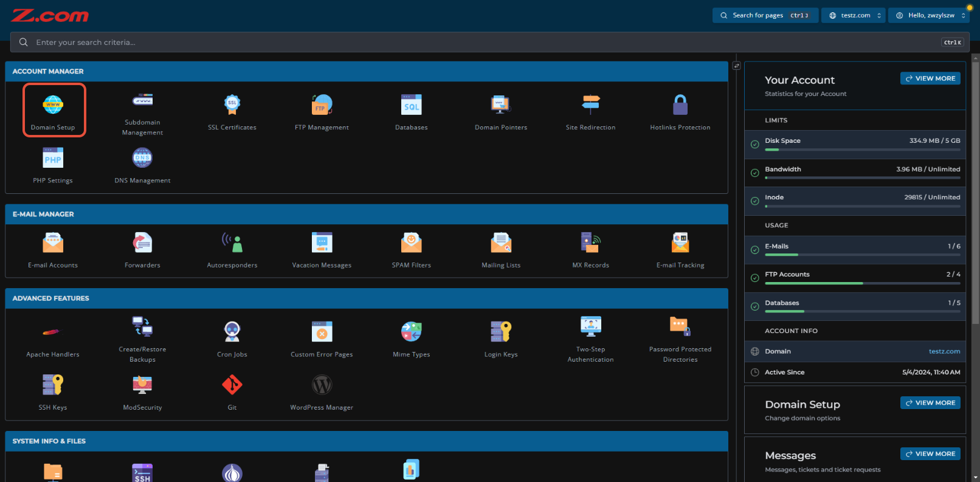Viewport: 980px width, 482px height.
Task: Click the Disk Space usage bar
Action: click(863, 150)
